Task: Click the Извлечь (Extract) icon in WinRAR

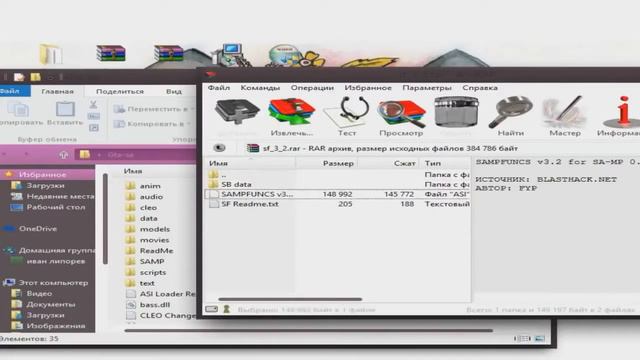Action: pos(291,112)
